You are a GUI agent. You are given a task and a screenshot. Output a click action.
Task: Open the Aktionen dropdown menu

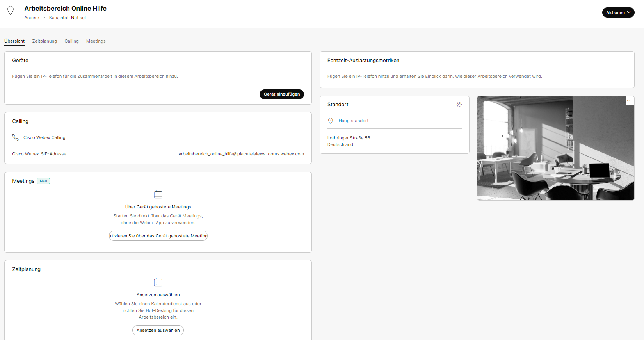(x=618, y=12)
